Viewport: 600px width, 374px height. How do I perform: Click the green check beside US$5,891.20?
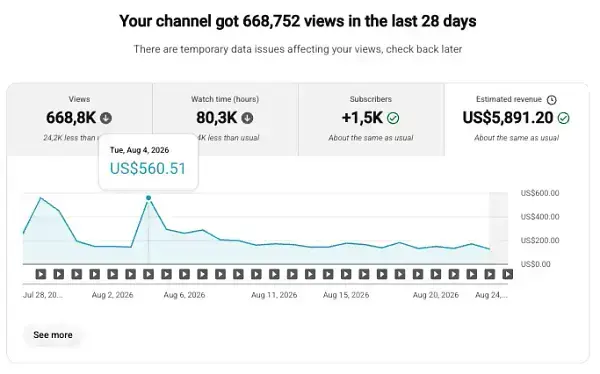point(563,118)
